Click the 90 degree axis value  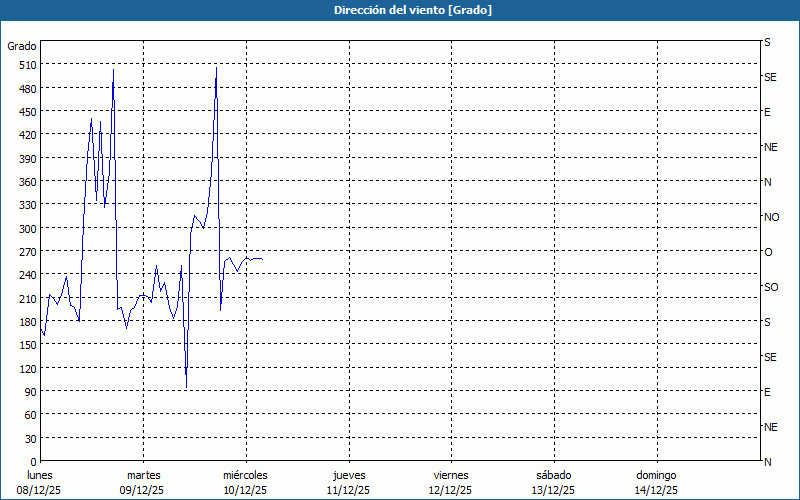click(x=31, y=391)
